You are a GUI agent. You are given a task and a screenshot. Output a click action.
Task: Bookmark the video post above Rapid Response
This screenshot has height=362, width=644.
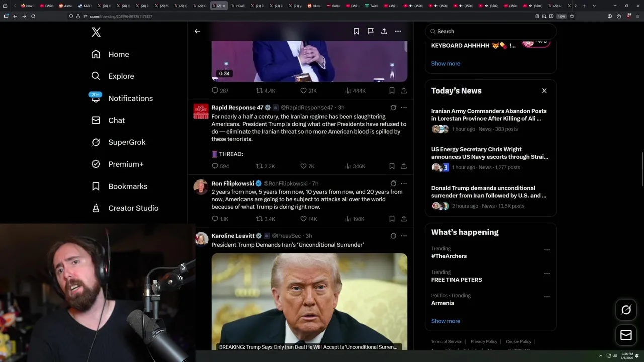(392, 90)
